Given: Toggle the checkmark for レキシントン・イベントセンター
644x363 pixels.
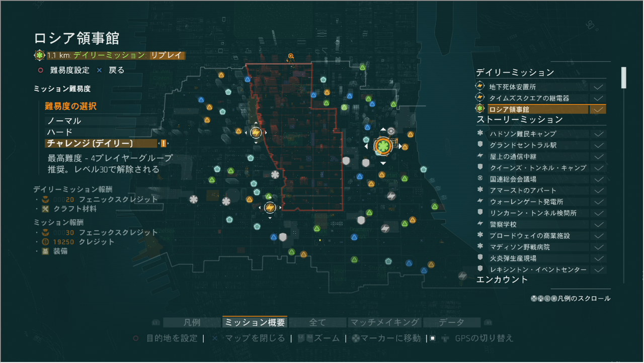Looking at the screenshot, I should pyautogui.click(x=598, y=269).
